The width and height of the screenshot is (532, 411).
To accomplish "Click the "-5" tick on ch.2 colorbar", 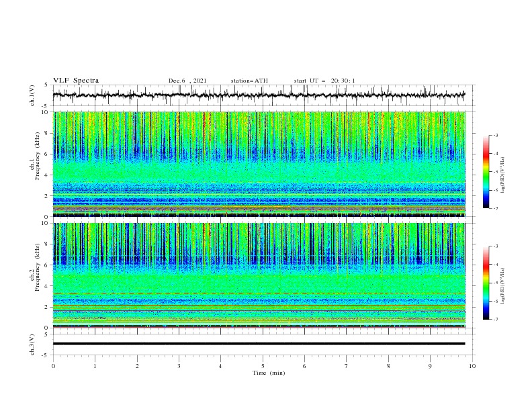I will pos(496,283).
